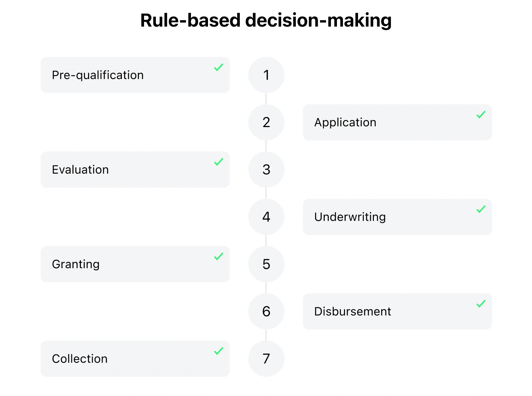532x396 pixels.
Task: Select step number 3 circle
Action: pyautogui.click(x=266, y=170)
